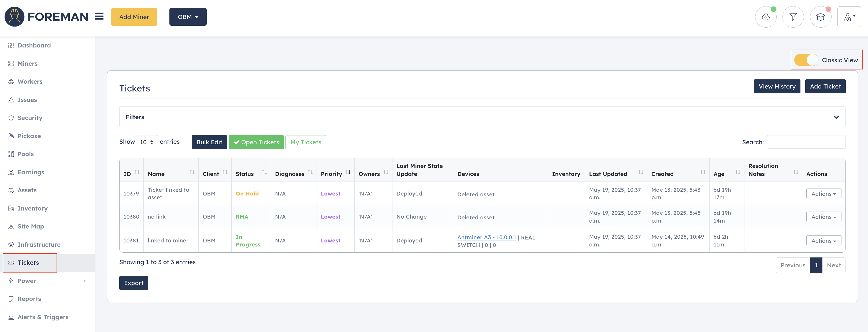
Task: Sort the table by Name arrows
Action: pos(192,172)
